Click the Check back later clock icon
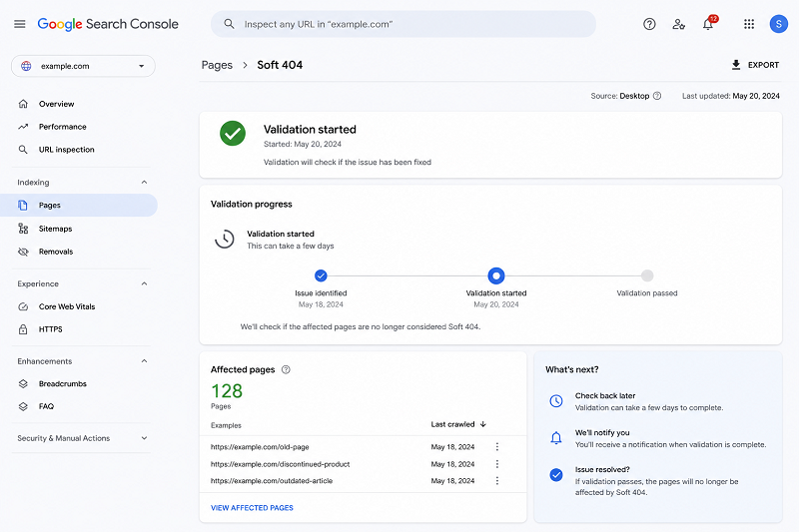The width and height of the screenshot is (799, 532). [556, 401]
